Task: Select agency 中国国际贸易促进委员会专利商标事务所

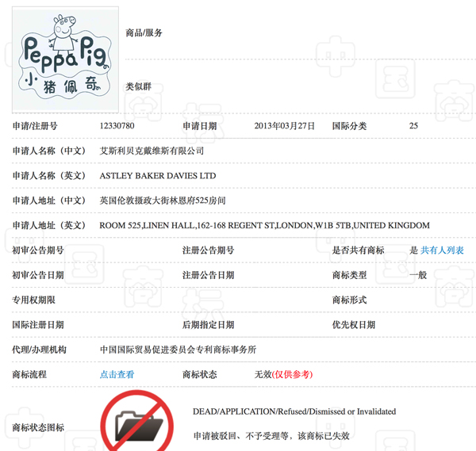Action: click(x=178, y=350)
